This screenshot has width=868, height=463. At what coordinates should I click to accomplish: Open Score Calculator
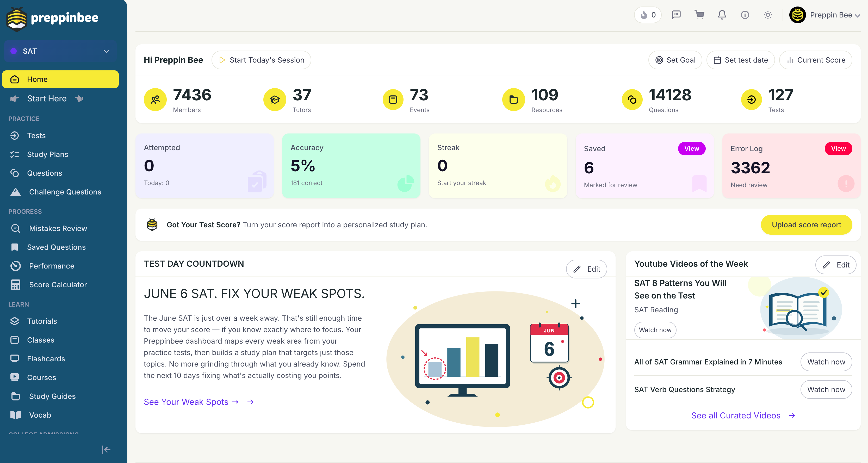click(x=60, y=285)
